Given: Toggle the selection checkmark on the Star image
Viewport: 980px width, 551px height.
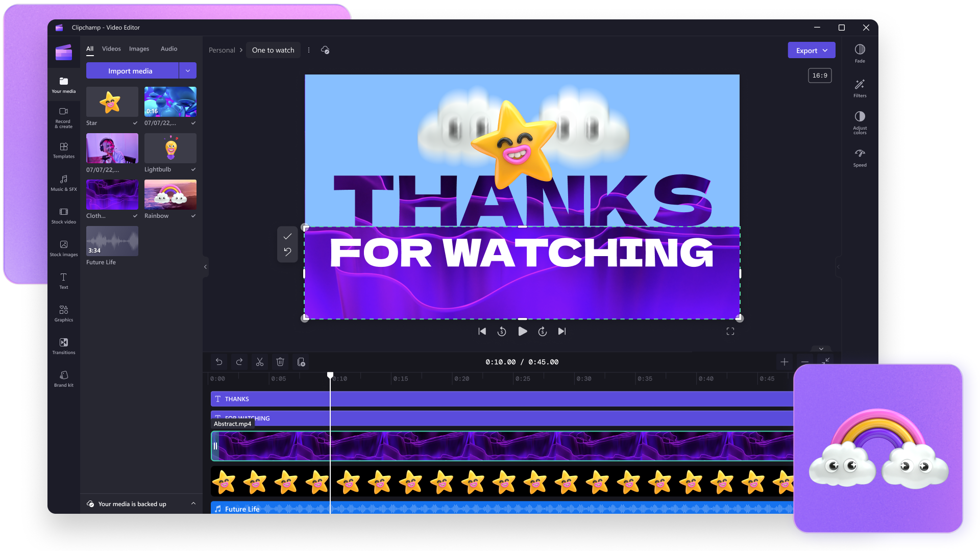Looking at the screenshot, I should [x=134, y=123].
